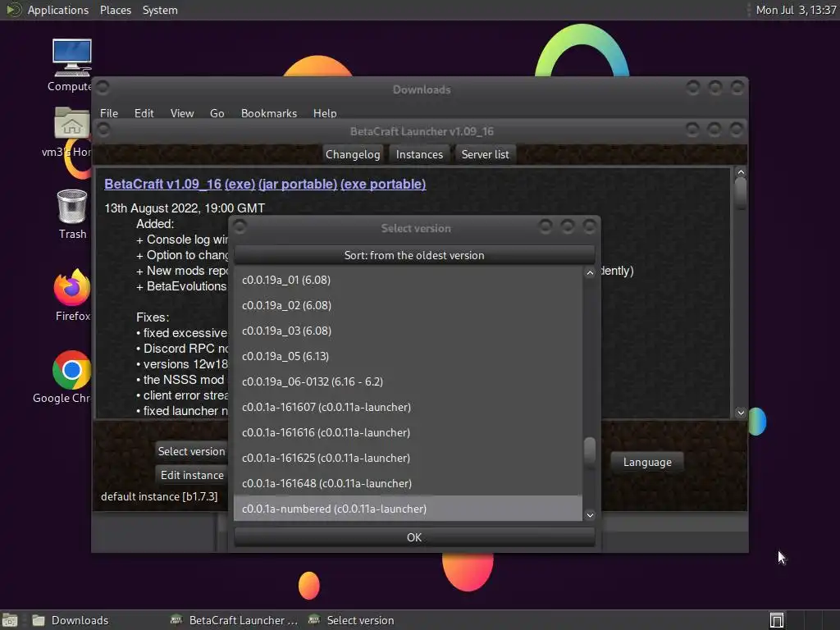Open the (jar portable) download link
This screenshot has width=840, height=630.
[297, 184]
